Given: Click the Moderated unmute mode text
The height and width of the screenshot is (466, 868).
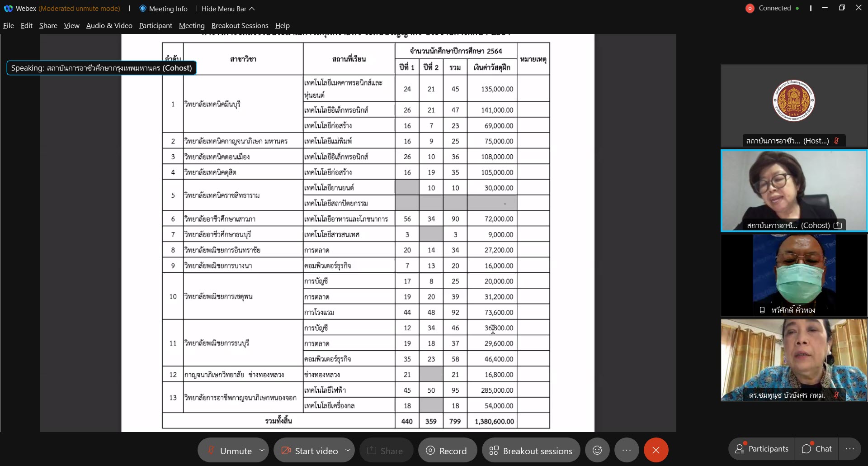Looking at the screenshot, I should coord(80,9).
